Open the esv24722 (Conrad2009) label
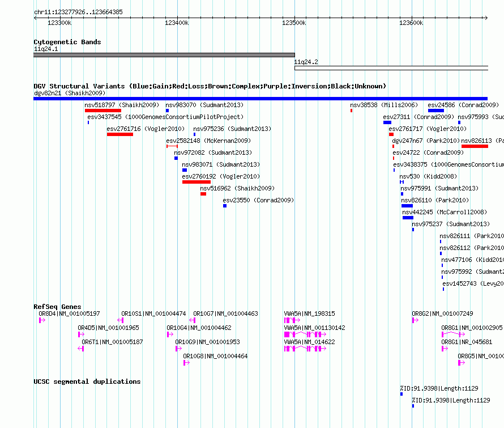This screenshot has height=428, width=504. click(x=428, y=152)
